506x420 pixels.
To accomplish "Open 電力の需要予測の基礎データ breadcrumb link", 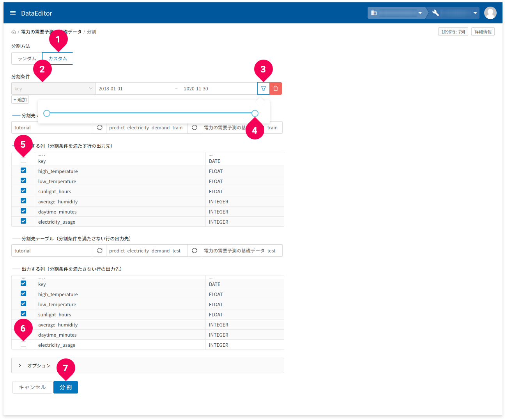I will pos(51,32).
